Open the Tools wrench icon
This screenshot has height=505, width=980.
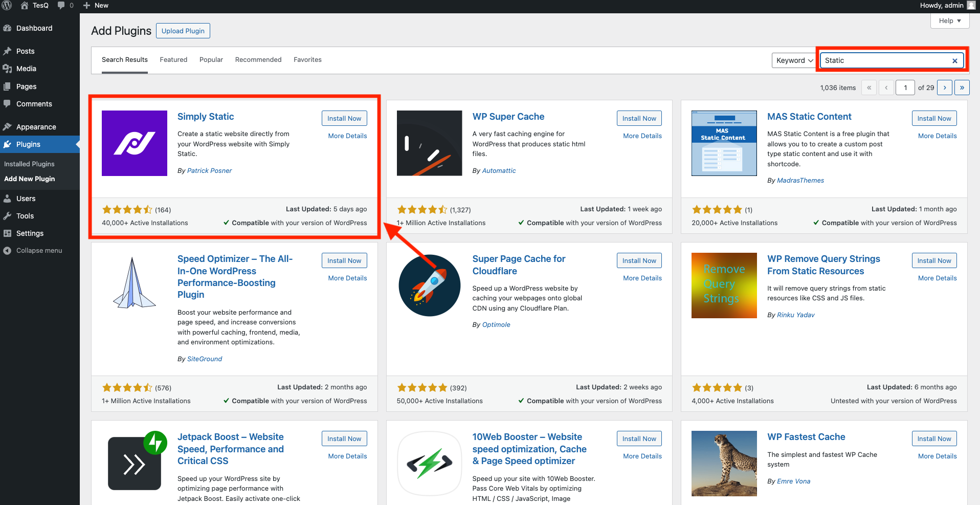tap(8, 216)
